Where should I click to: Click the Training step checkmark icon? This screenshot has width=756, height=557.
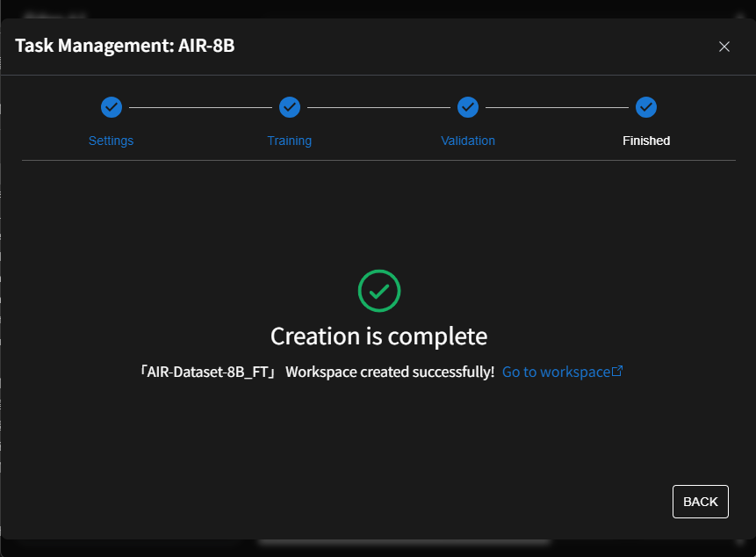point(290,107)
